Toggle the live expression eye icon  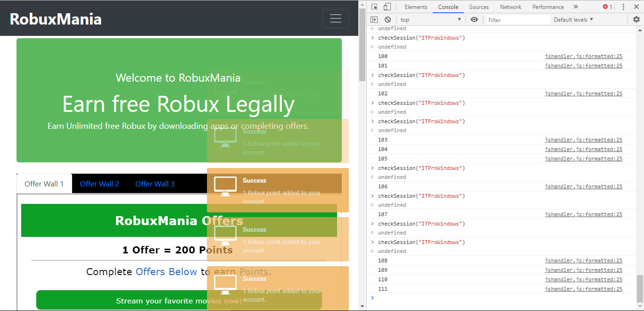click(x=474, y=19)
